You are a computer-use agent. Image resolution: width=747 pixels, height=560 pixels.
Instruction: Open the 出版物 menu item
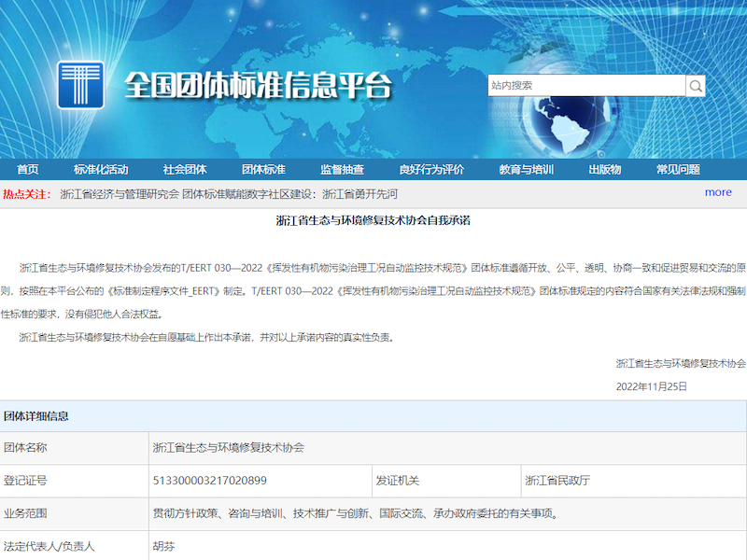point(605,170)
